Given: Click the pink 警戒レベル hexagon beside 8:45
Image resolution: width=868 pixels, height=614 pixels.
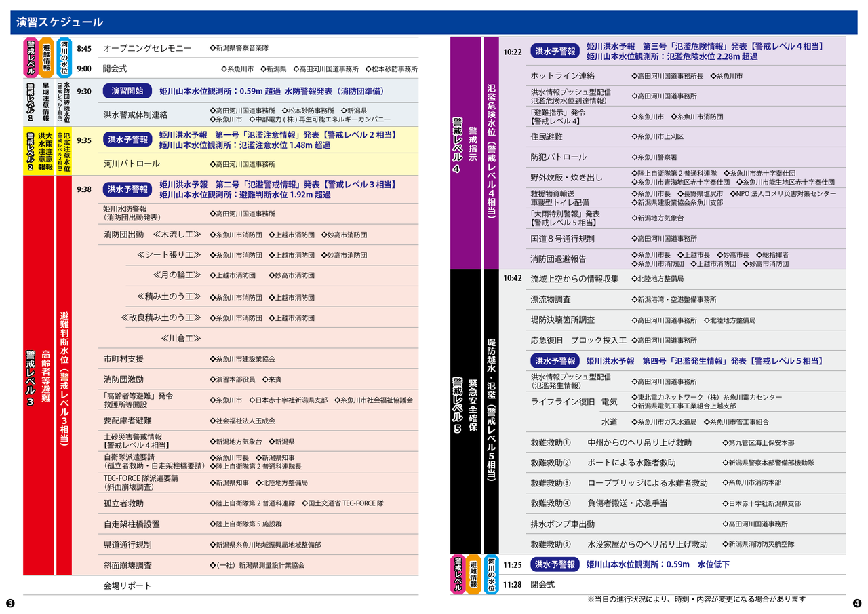Looking at the screenshot, I should click(31, 58).
